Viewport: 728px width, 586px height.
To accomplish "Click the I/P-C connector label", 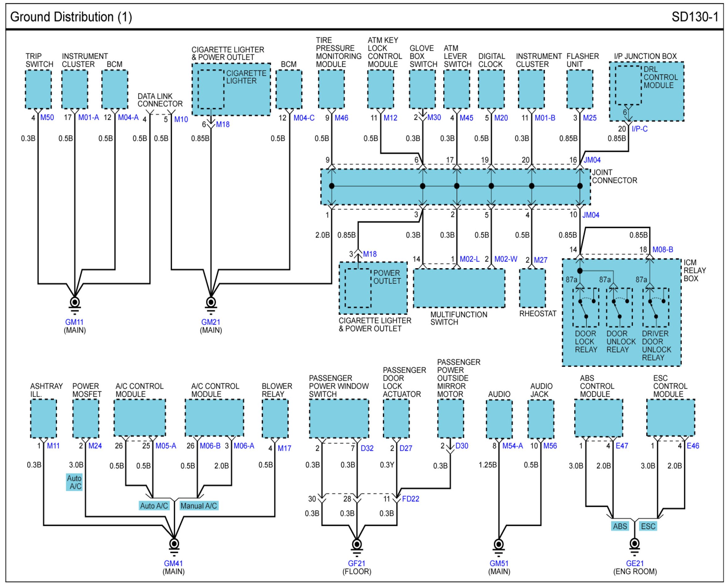I will [x=639, y=129].
